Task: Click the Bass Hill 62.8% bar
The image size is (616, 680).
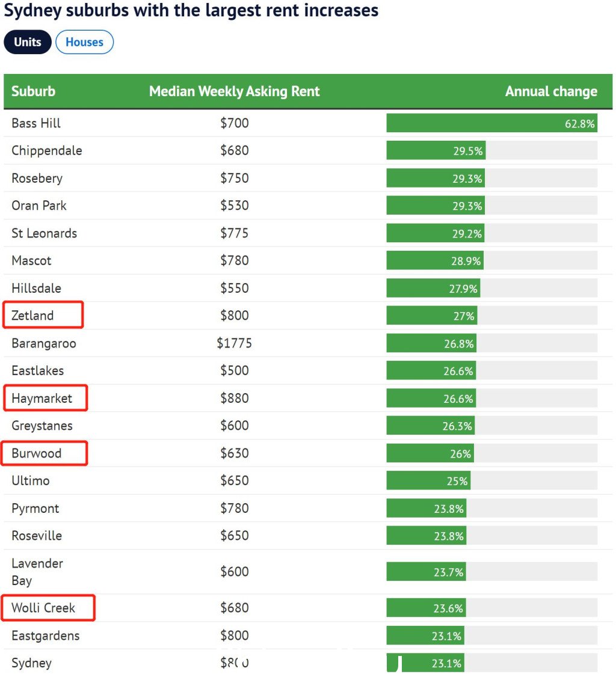Action: [x=491, y=123]
